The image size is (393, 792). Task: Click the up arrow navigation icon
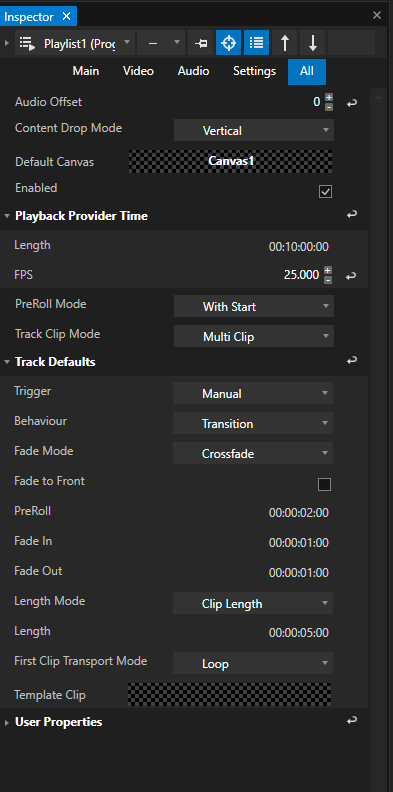click(x=284, y=43)
